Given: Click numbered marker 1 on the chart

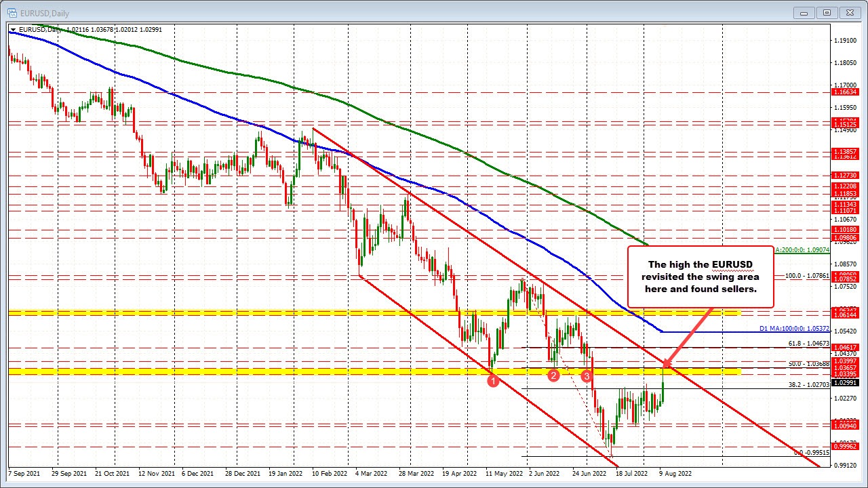Looking at the screenshot, I should [x=493, y=381].
